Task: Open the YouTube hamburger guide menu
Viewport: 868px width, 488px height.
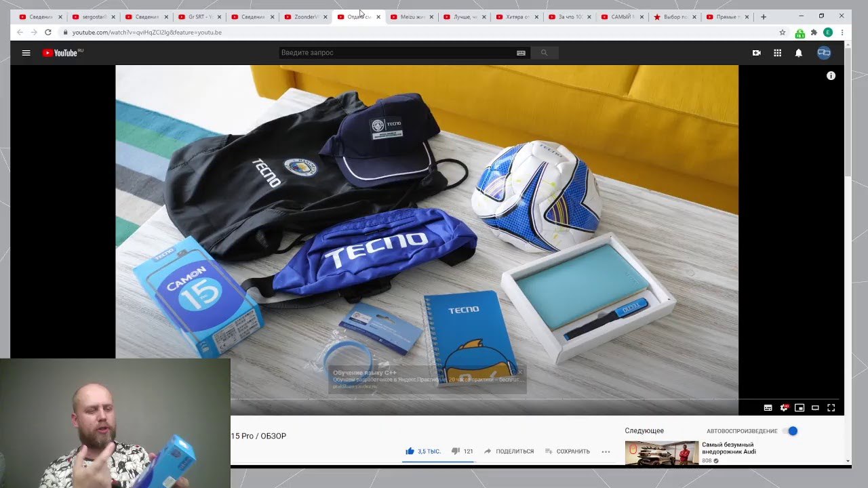Action: [26, 53]
